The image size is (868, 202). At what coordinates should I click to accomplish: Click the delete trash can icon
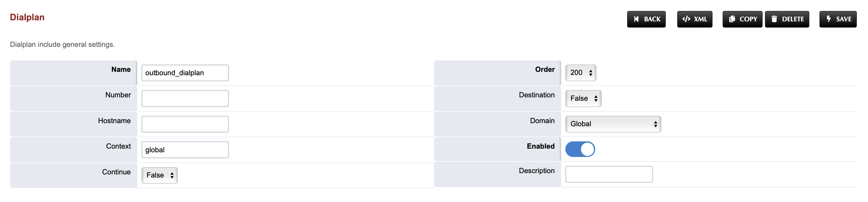[x=774, y=19]
